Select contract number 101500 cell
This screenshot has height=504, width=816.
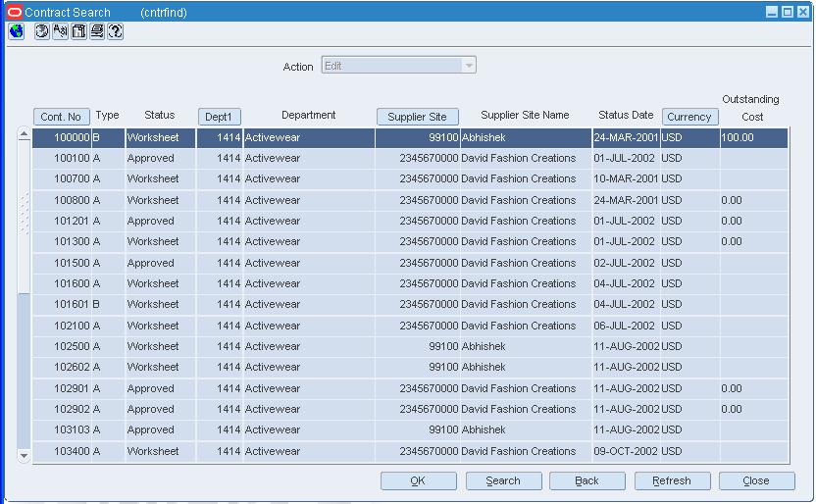[62, 263]
